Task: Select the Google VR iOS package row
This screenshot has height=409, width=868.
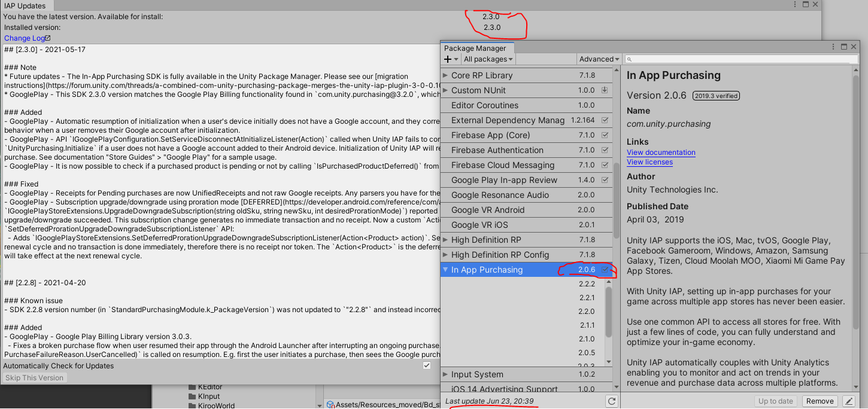Action: 527,225
